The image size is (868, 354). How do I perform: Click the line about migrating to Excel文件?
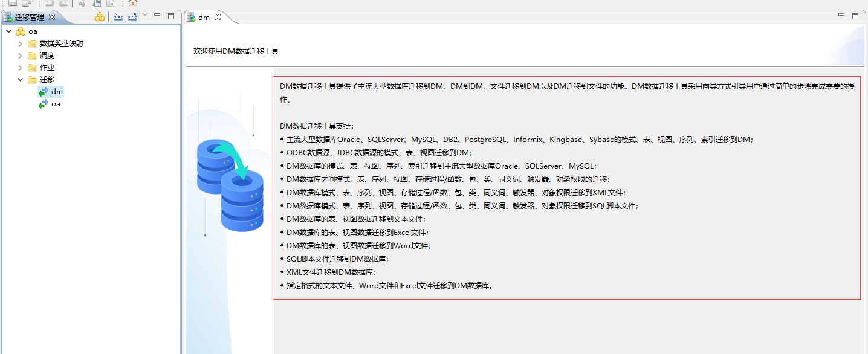click(354, 233)
